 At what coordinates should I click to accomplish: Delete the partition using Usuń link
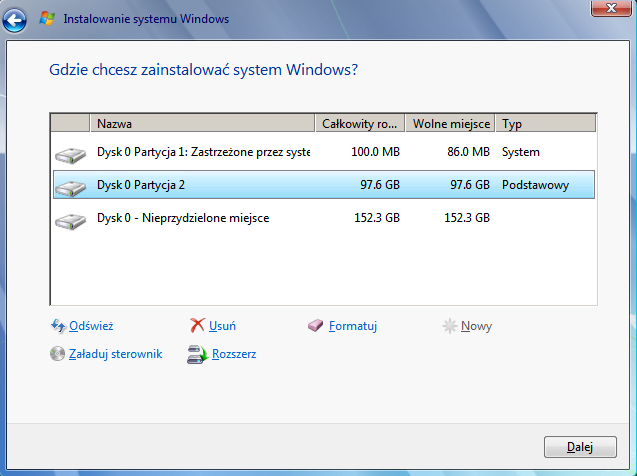[222, 326]
